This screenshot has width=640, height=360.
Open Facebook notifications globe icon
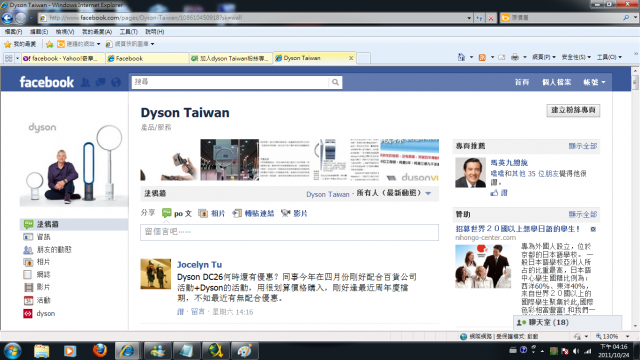[x=116, y=82]
